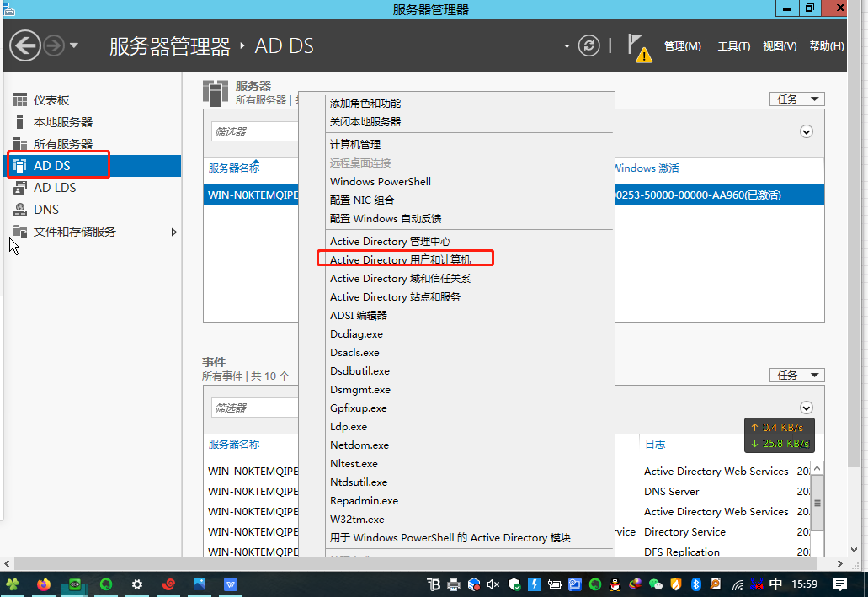Open the 管理(M) menu
This screenshot has width=868, height=597.
pyautogui.click(x=682, y=46)
